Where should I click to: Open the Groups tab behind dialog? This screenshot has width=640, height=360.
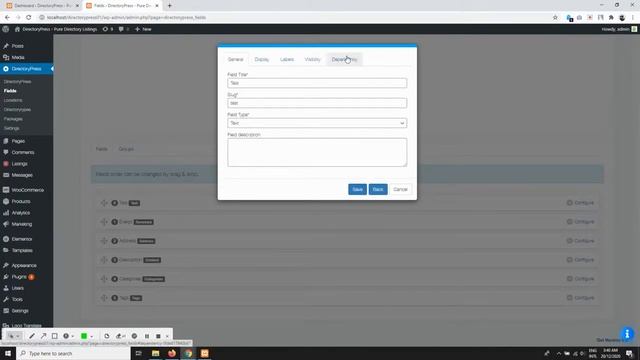(126, 149)
